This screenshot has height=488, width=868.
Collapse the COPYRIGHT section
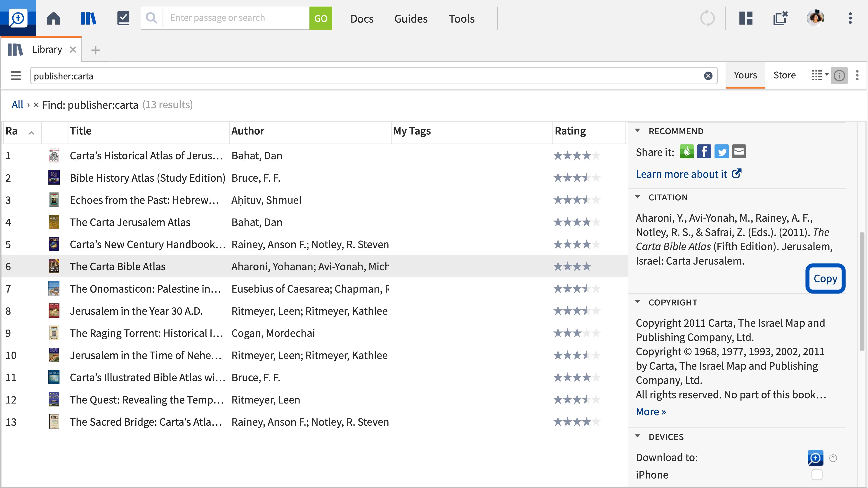637,302
